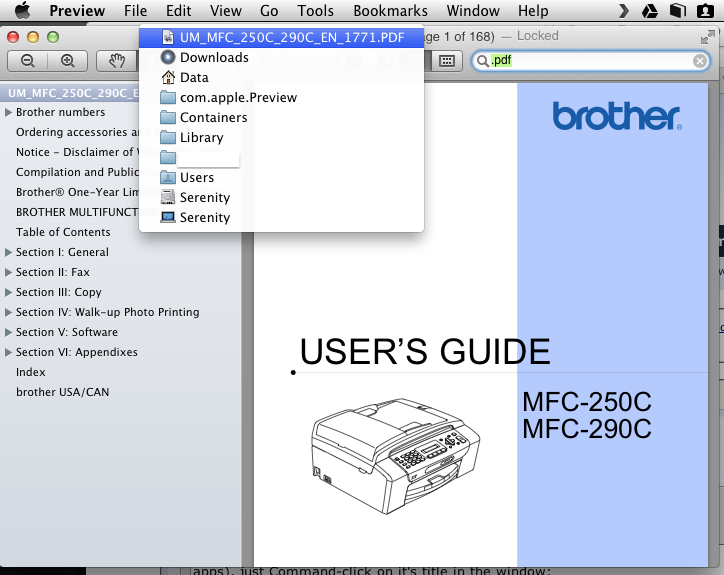Expand Section VI: Appendixes triangle
The width and height of the screenshot is (724, 575).
click(8, 352)
